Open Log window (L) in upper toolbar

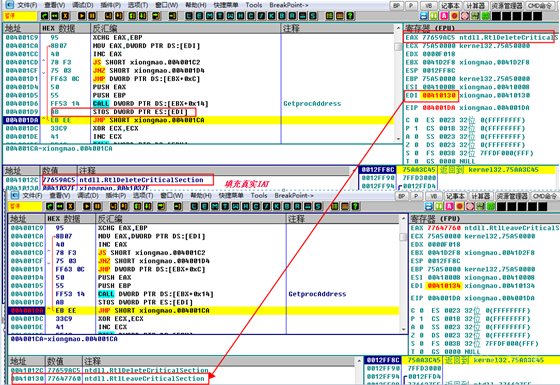pos(189,16)
